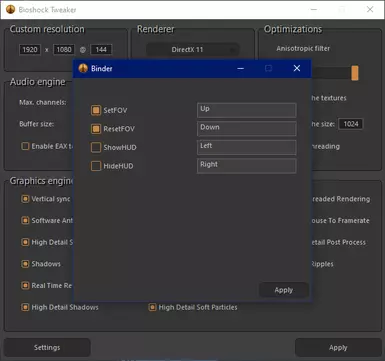Click the Anisotropic filter label
Image resolution: width=385 pixels, height=361 pixels.
coord(303,49)
